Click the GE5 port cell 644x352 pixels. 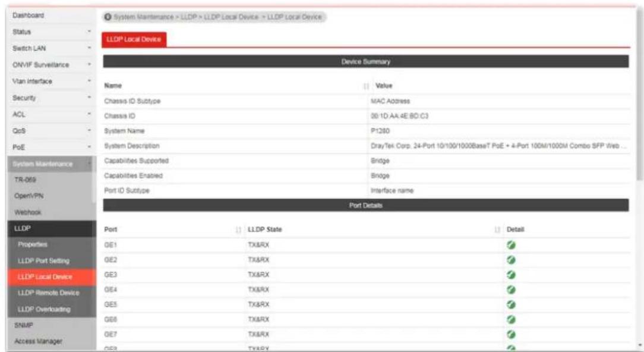(x=111, y=304)
